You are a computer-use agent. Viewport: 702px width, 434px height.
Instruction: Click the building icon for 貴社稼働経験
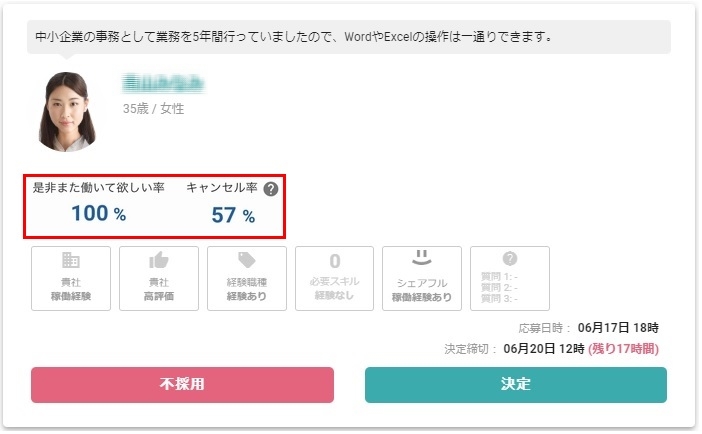71,260
